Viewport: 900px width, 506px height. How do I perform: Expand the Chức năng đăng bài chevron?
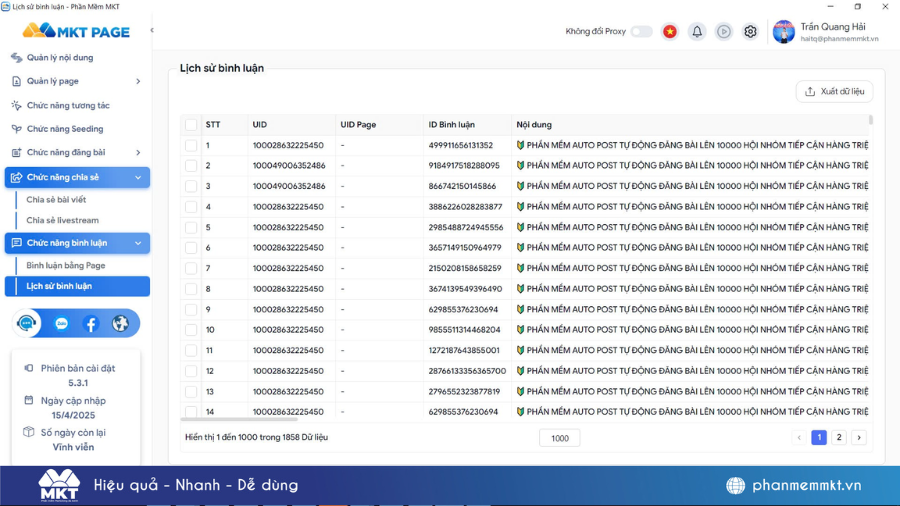(x=138, y=153)
